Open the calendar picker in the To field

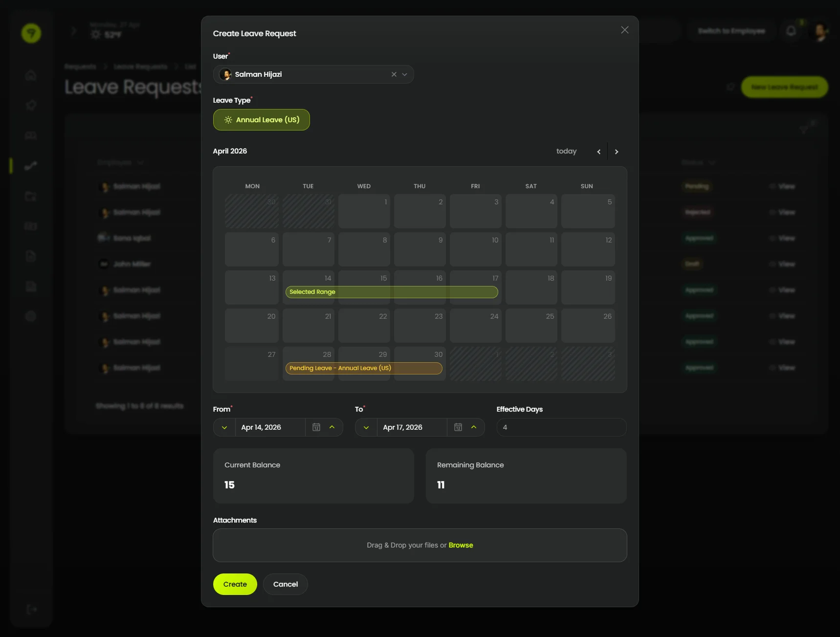458,427
